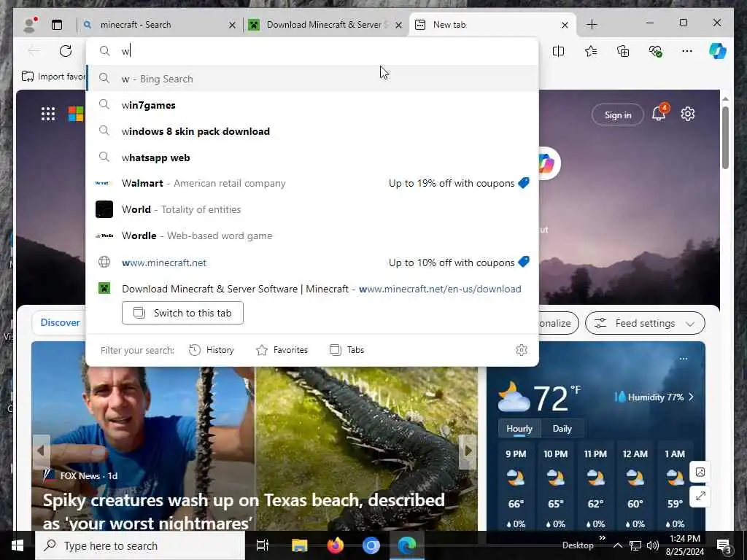This screenshot has width=747, height=560.
Task: Launch Firefox from taskbar
Action: click(x=336, y=545)
